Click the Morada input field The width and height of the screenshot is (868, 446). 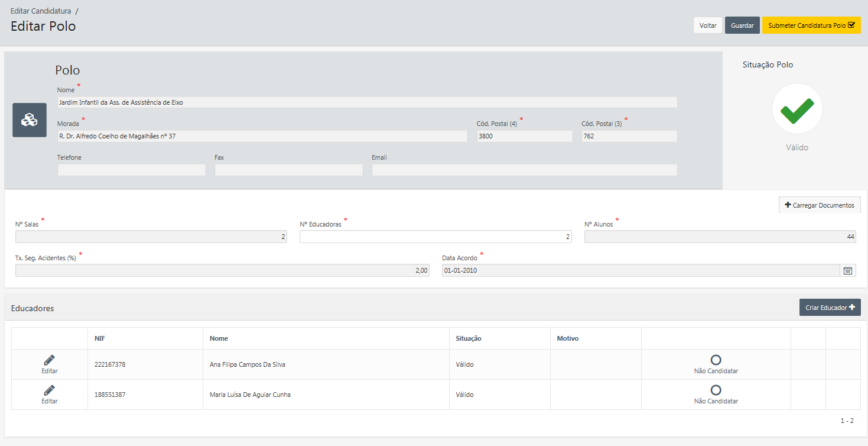click(x=262, y=136)
